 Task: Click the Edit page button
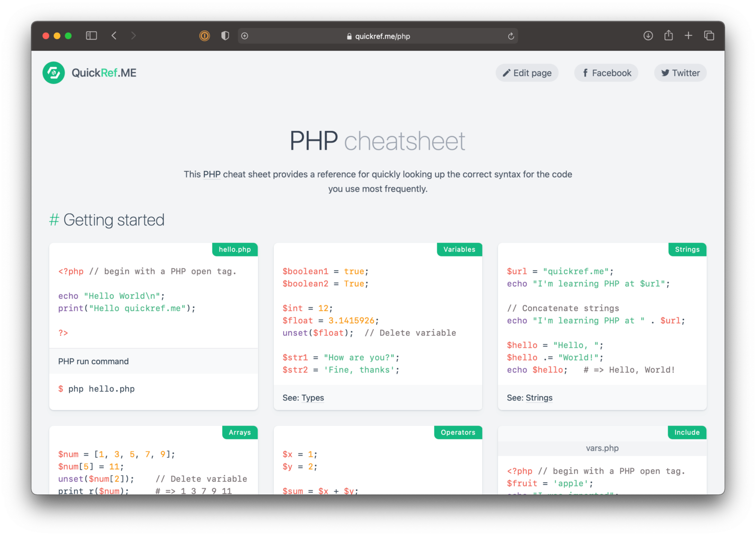pos(527,73)
